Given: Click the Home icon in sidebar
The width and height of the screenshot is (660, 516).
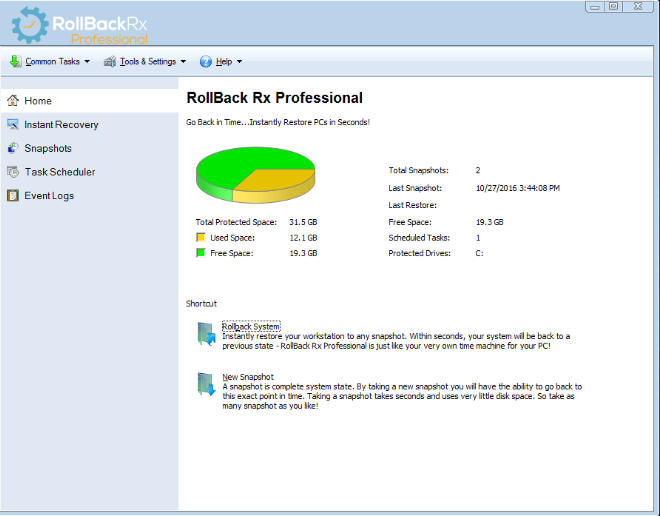Looking at the screenshot, I should tap(13, 101).
